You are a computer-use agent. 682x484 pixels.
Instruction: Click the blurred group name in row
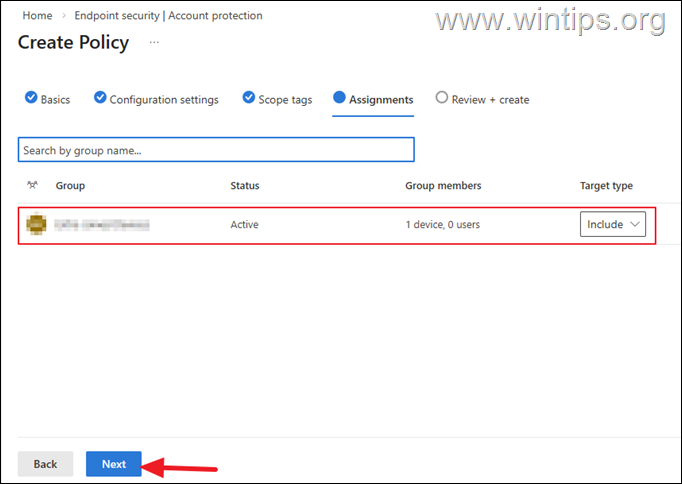[102, 224]
